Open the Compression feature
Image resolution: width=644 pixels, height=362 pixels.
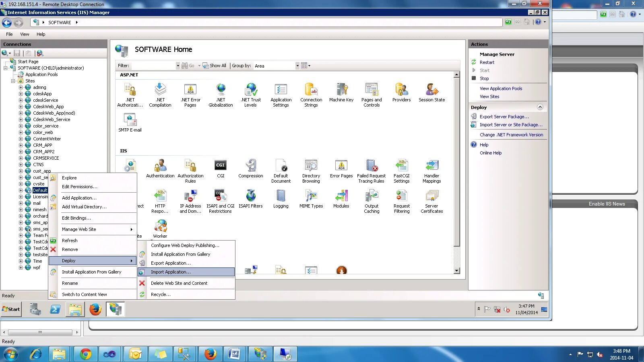click(251, 169)
